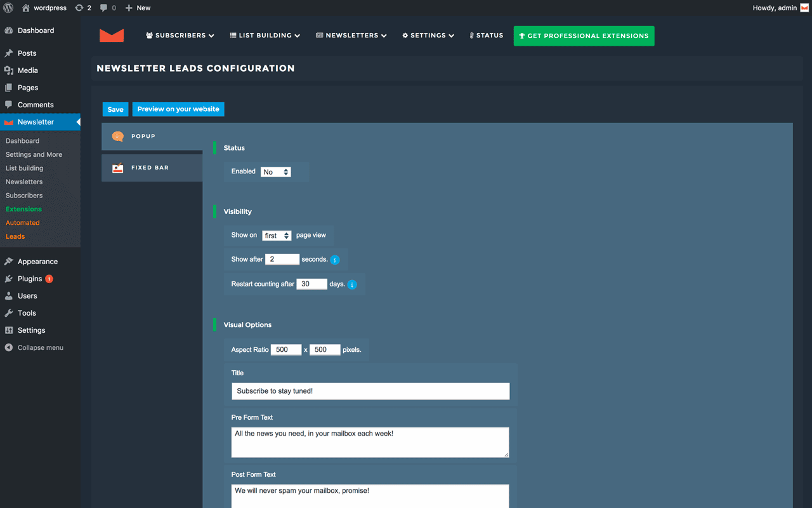Click the Show after seconds field
Screen dimensions: 812x508
282,259
